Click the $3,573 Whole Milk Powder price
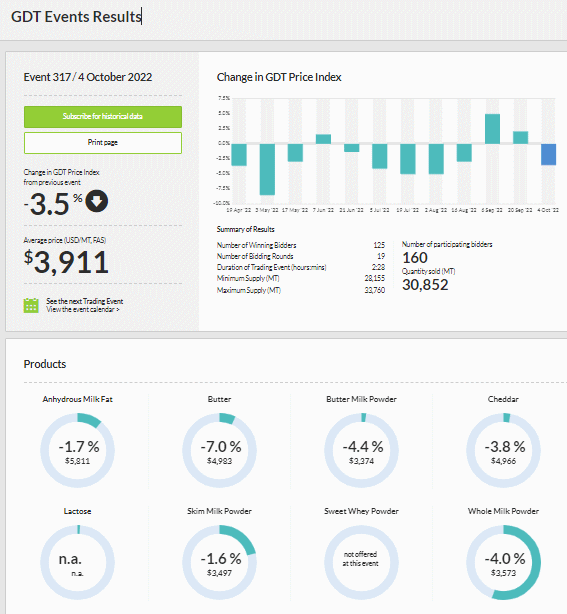 pyautogui.click(x=504, y=573)
